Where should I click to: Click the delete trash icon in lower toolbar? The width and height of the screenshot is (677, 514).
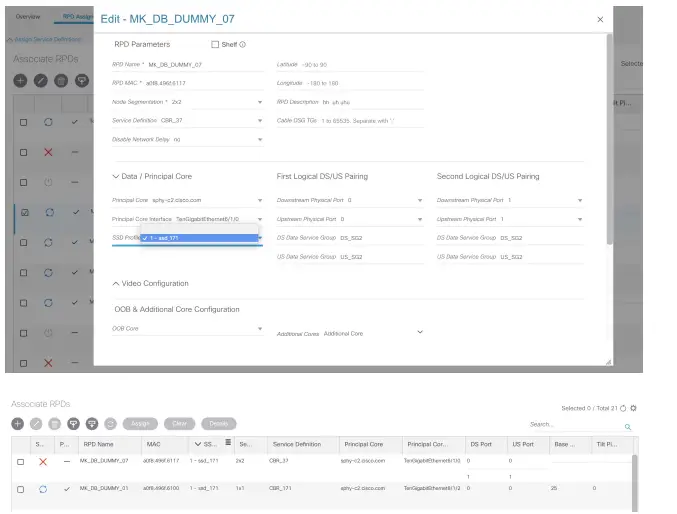pos(55,424)
